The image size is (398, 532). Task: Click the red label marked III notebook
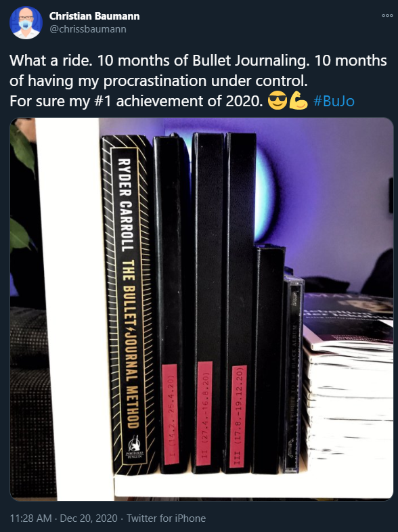click(x=238, y=416)
